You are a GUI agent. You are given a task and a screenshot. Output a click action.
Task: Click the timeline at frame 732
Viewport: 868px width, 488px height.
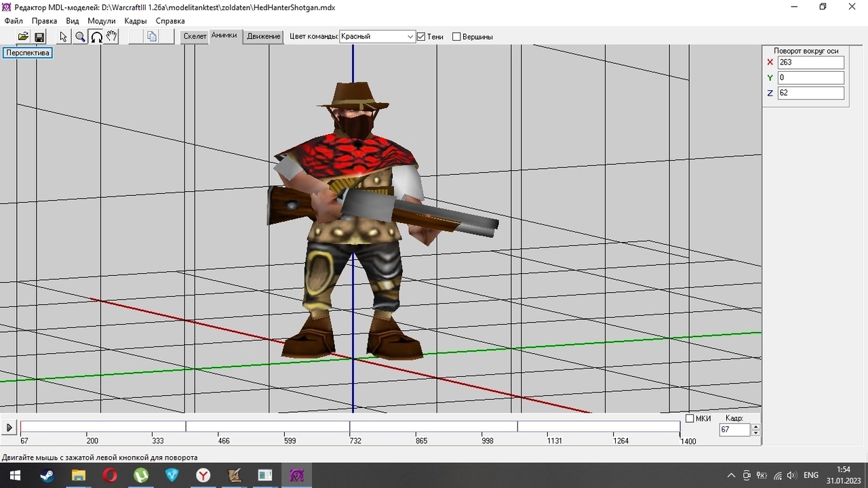350,427
